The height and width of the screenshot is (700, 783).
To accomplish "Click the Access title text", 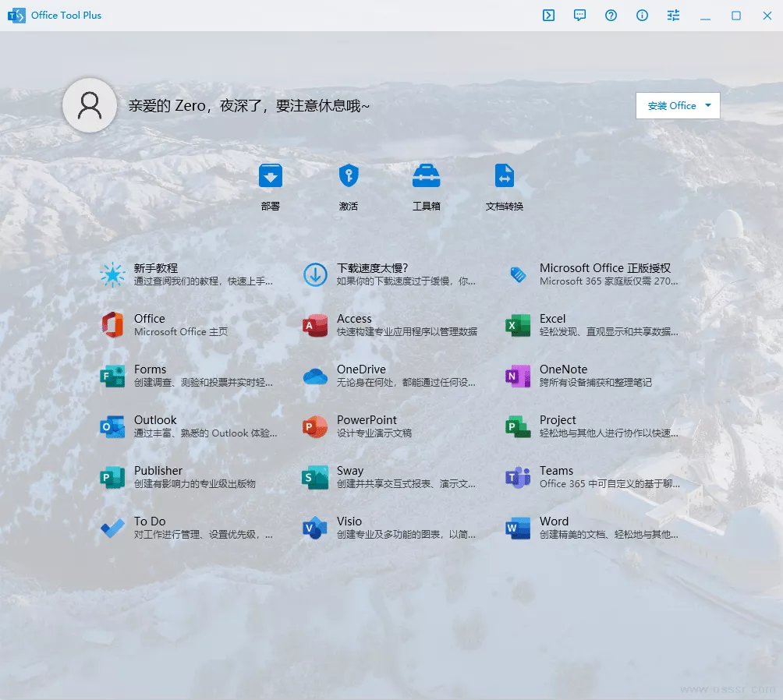I will [x=354, y=319].
